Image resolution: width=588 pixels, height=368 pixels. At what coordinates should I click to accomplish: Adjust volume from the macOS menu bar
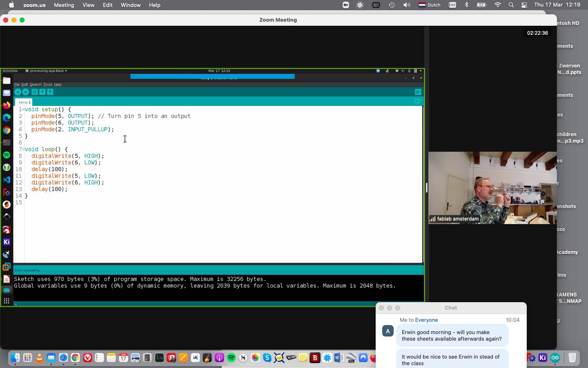(407, 5)
